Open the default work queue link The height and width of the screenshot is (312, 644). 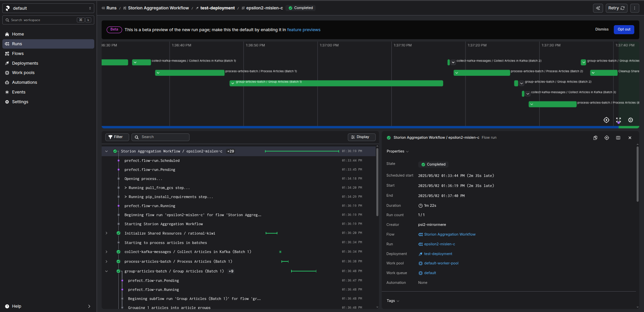pyautogui.click(x=427, y=273)
